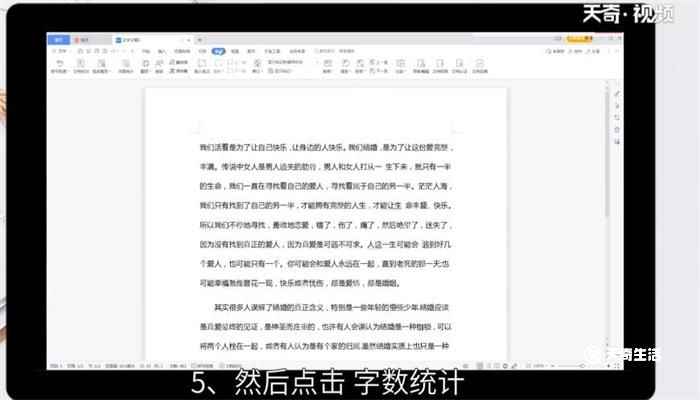Switch to the 引用 References tab
The width and height of the screenshot is (700, 400).
[x=202, y=51]
